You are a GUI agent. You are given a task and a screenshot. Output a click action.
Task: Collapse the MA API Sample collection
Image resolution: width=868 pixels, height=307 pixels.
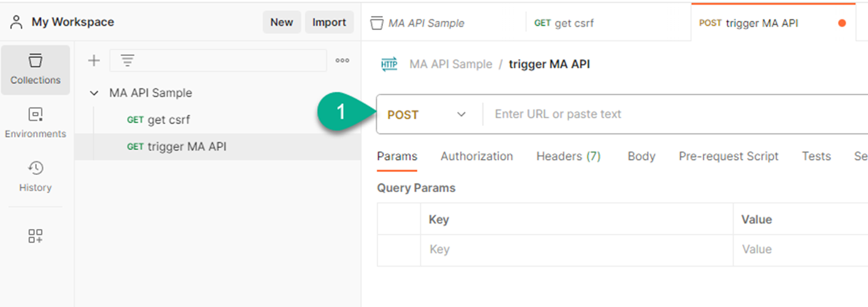[x=94, y=93]
